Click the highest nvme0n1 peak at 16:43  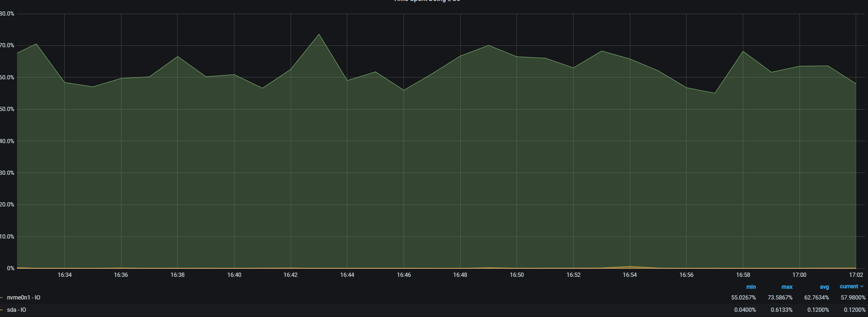[x=319, y=34]
